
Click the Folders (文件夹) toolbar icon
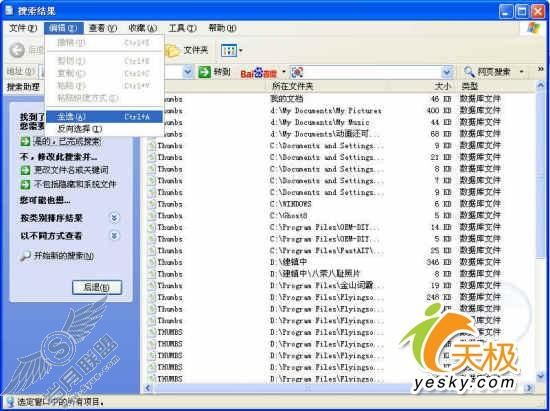[172, 51]
